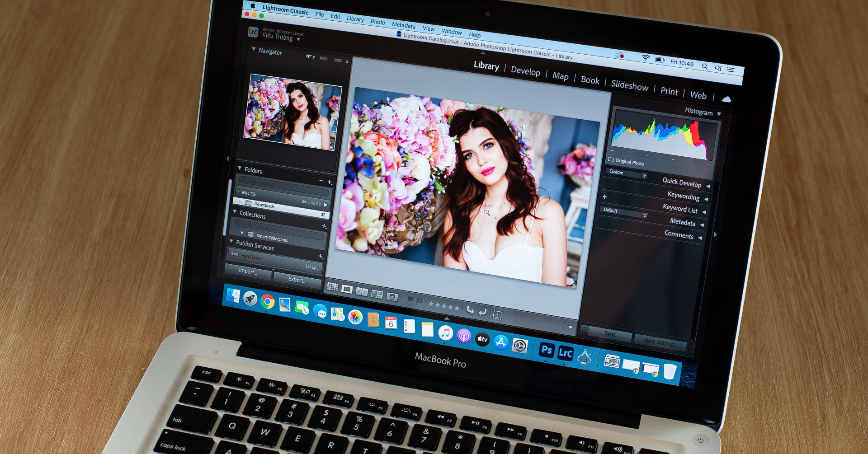Open the People view icon
Viewport: 868px width, 454px height.
click(392, 298)
